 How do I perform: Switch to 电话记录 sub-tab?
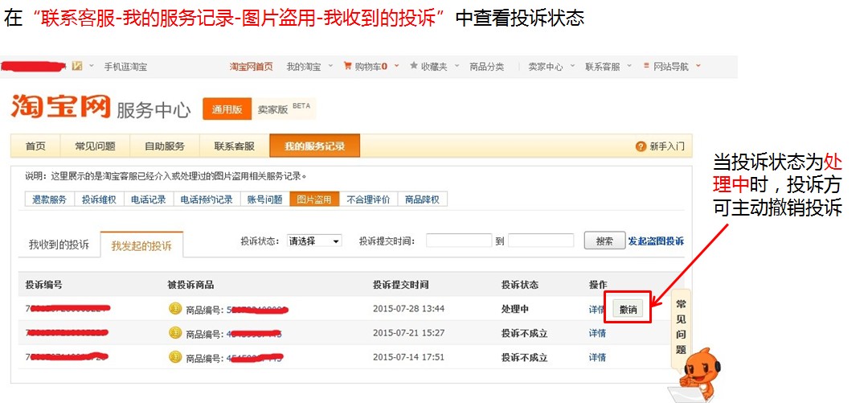point(149,199)
